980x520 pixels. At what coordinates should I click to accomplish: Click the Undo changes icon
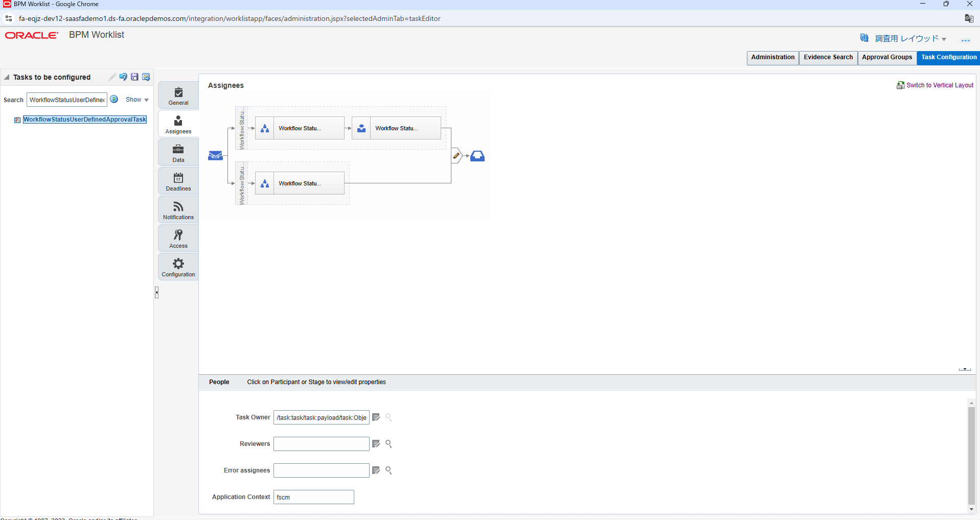point(123,77)
